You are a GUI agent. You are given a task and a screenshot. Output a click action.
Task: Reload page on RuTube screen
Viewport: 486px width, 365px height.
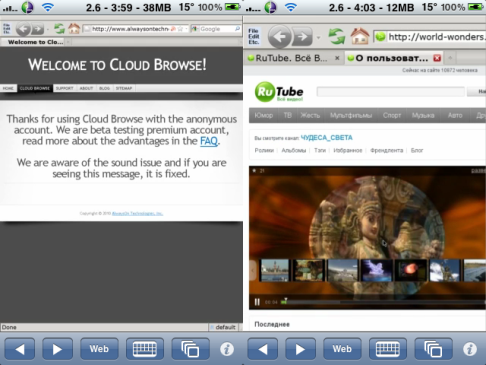pos(337,36)
